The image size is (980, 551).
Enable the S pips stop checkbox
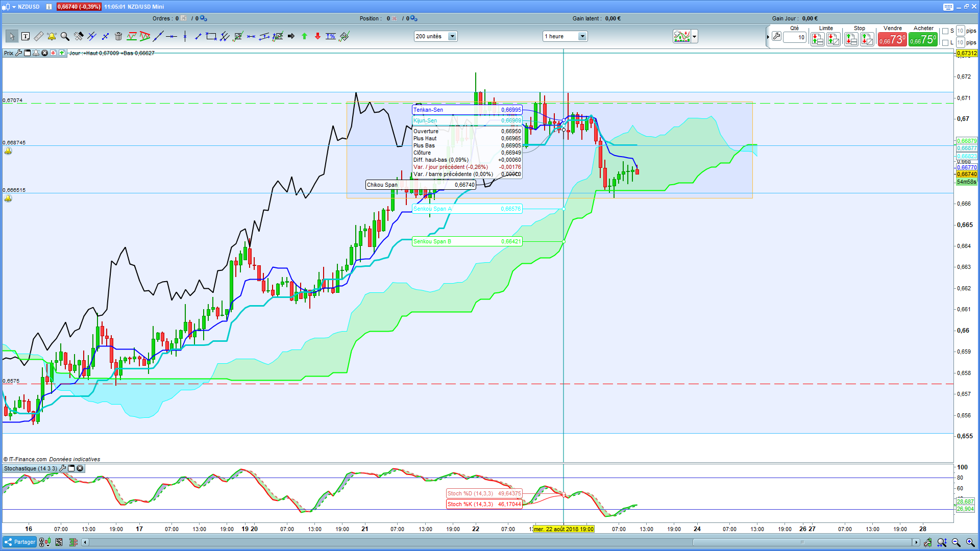tap(945, 31)
